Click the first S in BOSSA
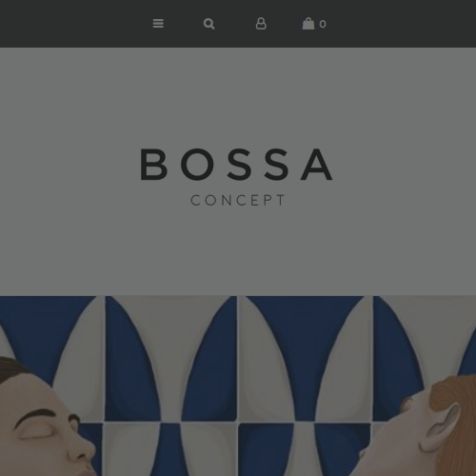 click(239, 165)
